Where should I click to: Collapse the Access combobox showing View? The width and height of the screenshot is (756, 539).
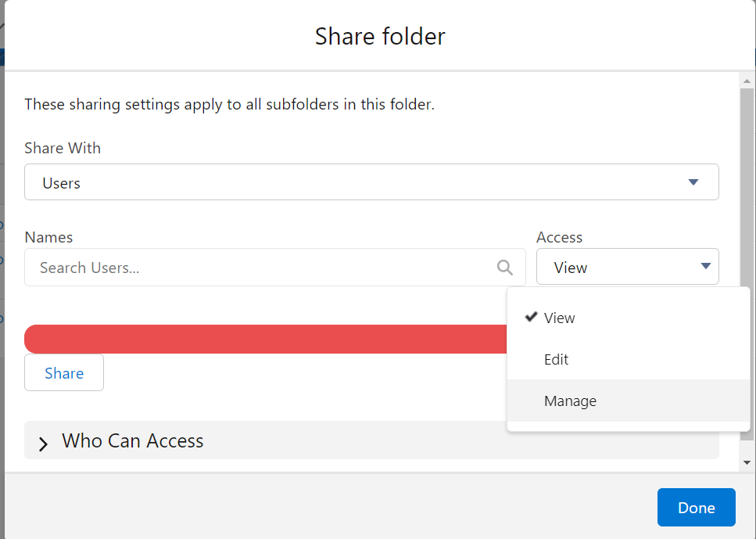[627, 267]
